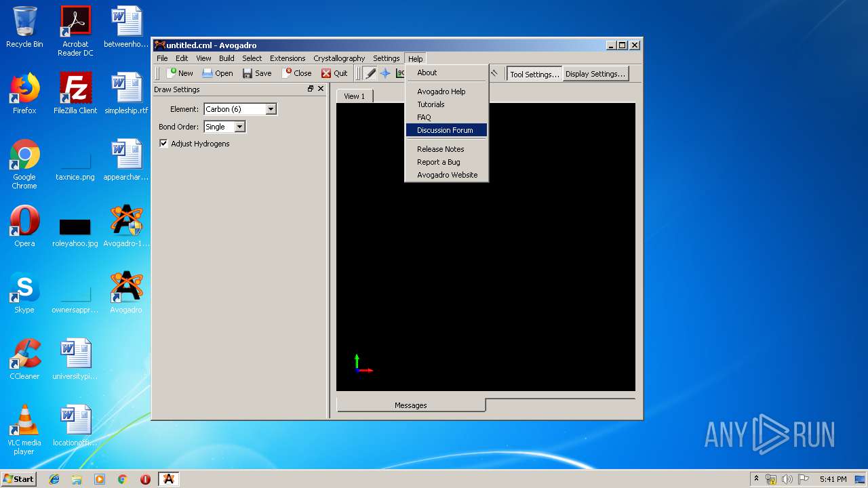This screenshot has width=868, height=488.
Task: Open Internet Explorer from taskbar
Action: tap(54, 479)
